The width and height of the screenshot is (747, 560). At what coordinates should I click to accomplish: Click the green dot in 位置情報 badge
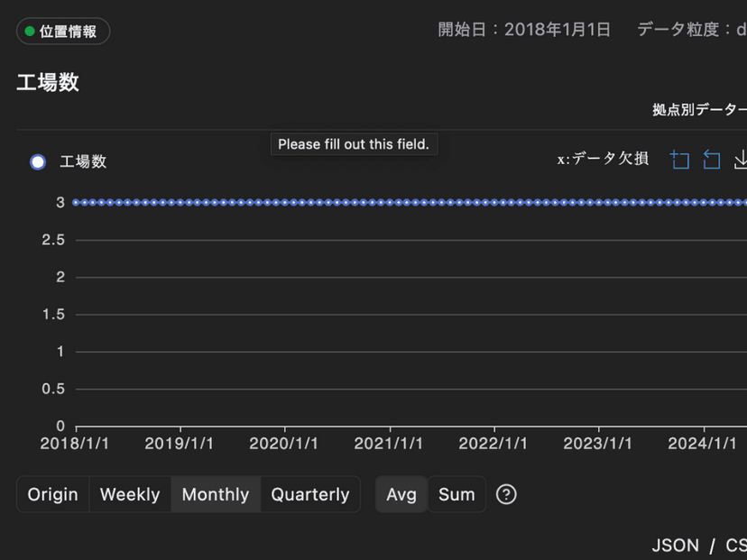30,32
